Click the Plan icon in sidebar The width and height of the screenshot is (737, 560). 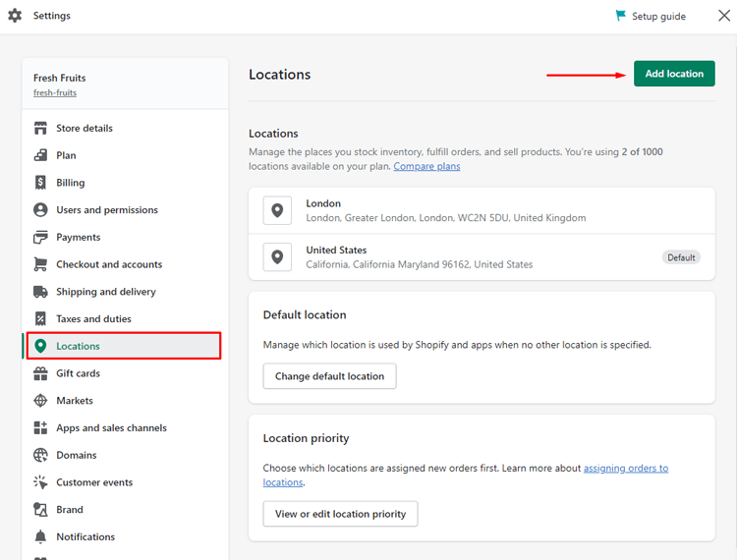click(x=40, y=155)
